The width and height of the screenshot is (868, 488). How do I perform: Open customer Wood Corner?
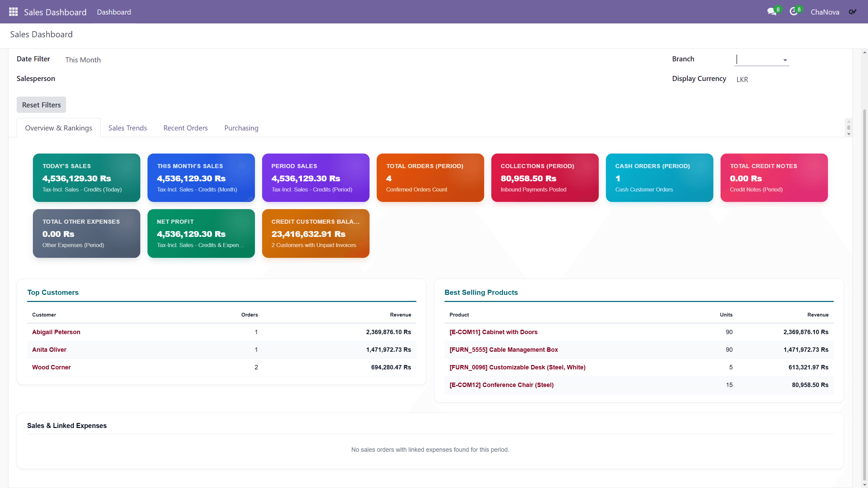coord(51,367)
